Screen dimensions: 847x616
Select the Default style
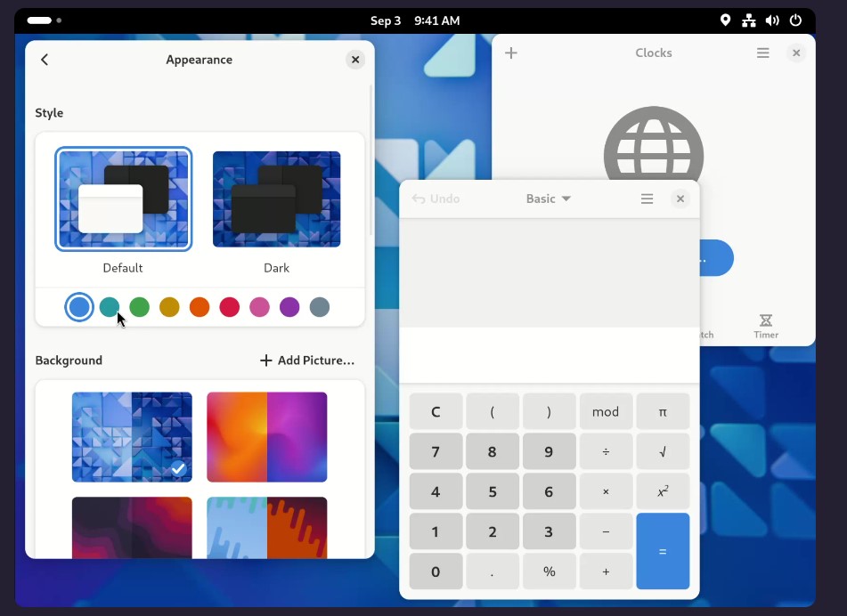[123, 199]
